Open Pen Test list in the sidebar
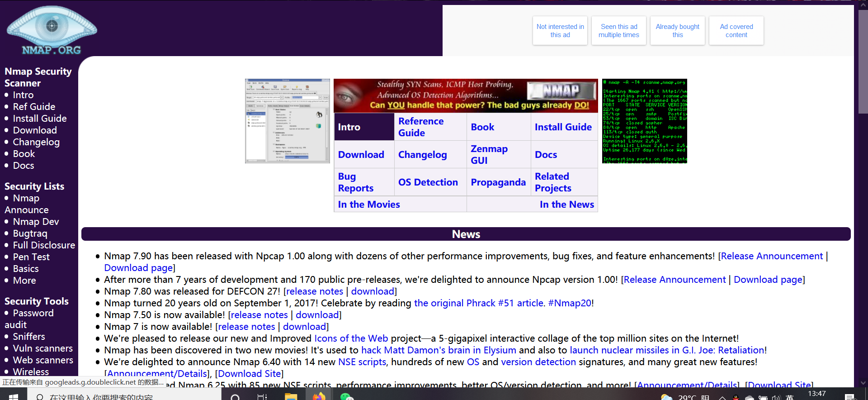868x400 pixels. click(31, 257)
